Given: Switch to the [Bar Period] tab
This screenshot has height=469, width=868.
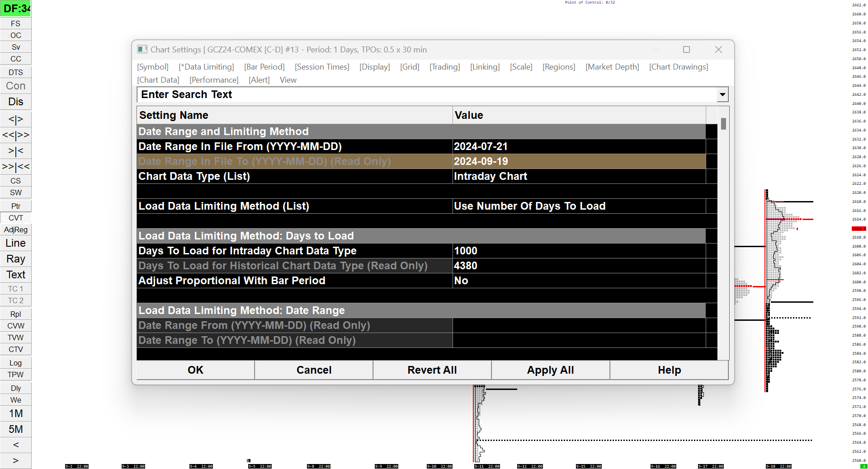Looking at the screenshot, I should point(264,67).
